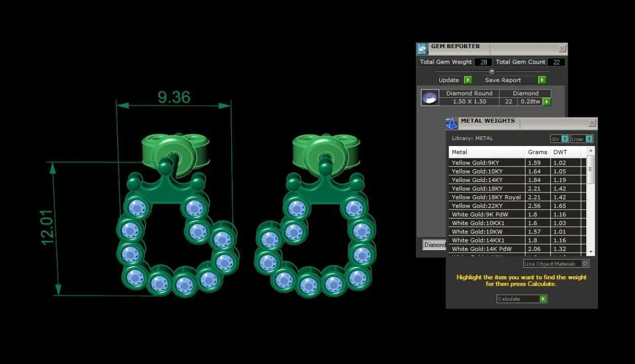
Task: Click the Diamond button at Gem Reporter bottom
Action: (434, 245)
